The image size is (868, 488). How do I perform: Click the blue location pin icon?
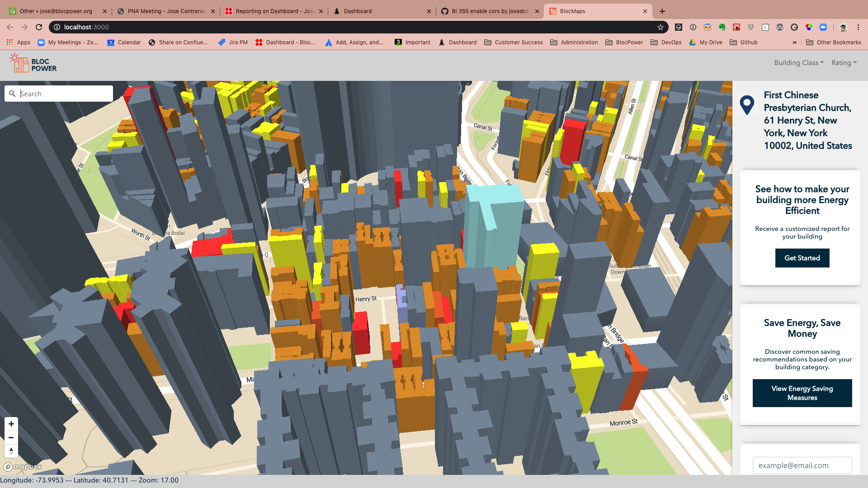click(747, 105)
